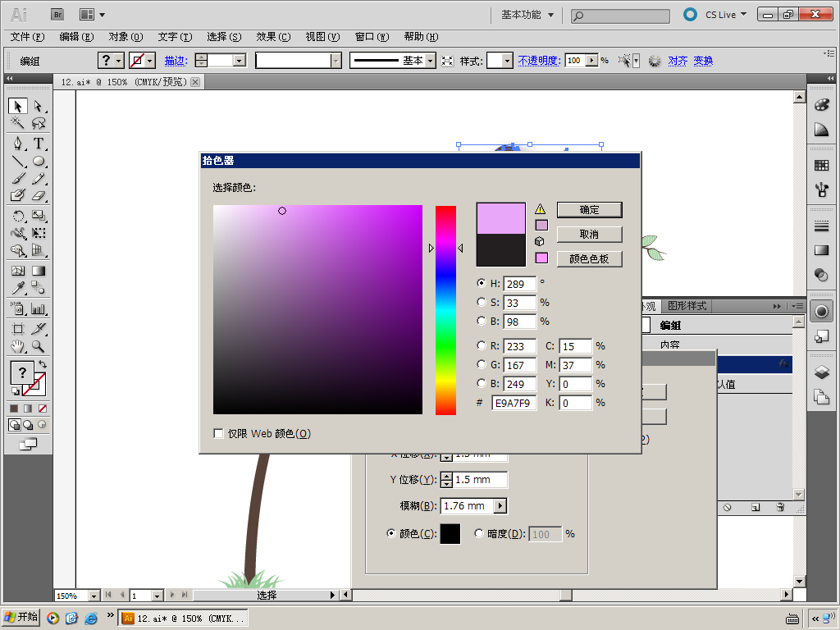
Task: Select the Pen tool
Action: tap(17, 144)
